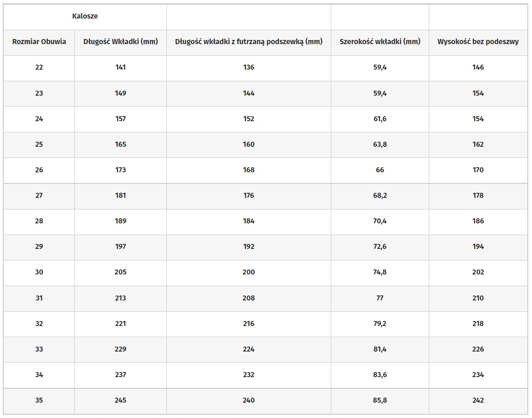Screen dimensions: 532x418
Task: Click the futrzaną podszewką column header
Action: click(x=249, y=42)
